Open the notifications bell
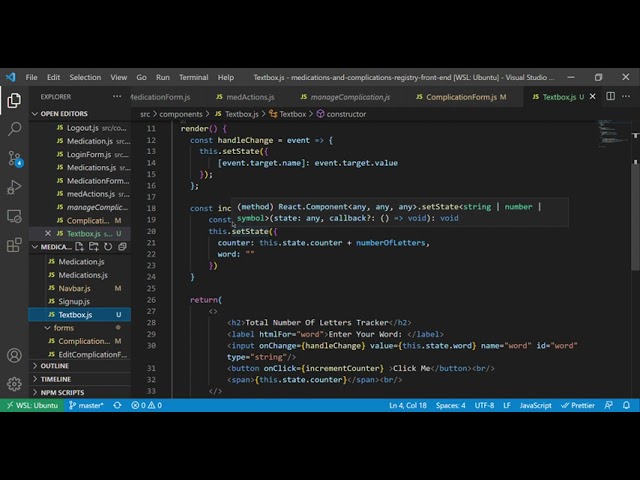 click(x=627, y=405)
